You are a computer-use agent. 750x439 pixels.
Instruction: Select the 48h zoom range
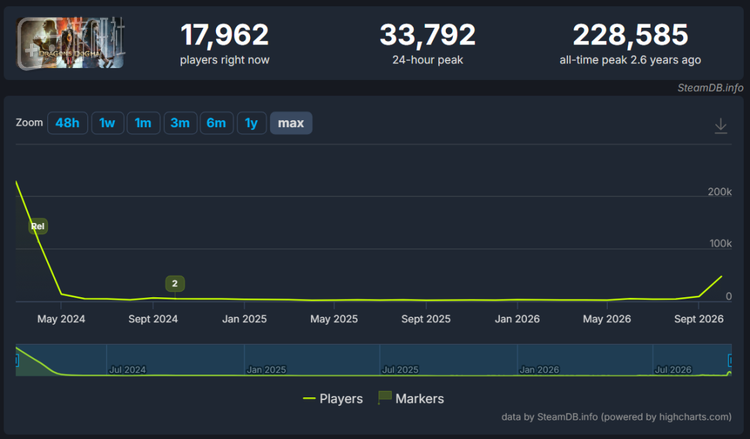67,123
